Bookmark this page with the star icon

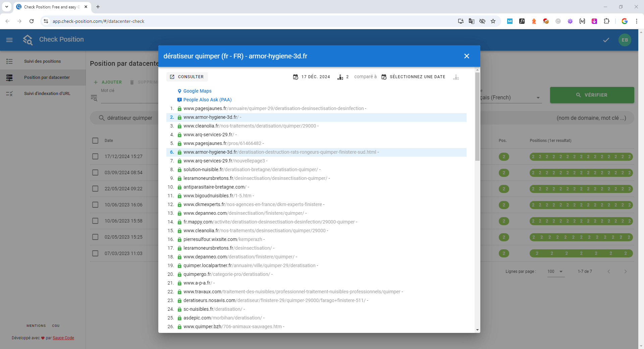[493, 21]
